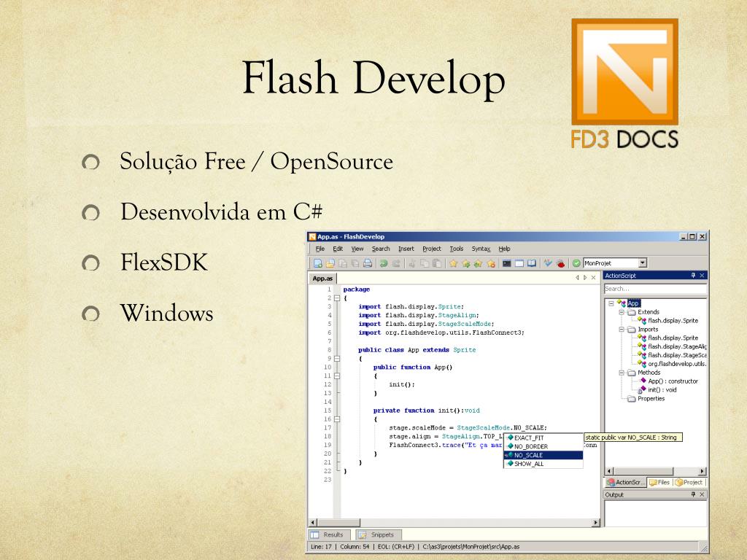
Task: Click the ActionScript panel Search field
Action: 655,289
